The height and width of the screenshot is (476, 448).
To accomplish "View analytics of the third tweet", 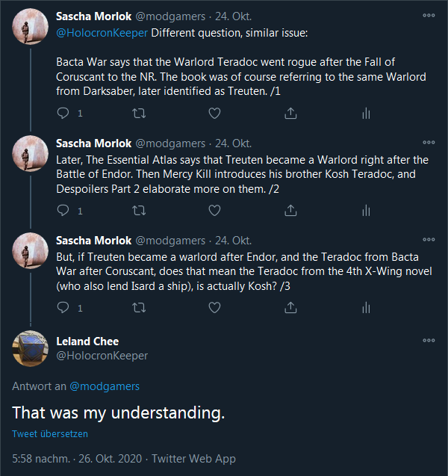I will pyautogui.click(x=366, y=307).
